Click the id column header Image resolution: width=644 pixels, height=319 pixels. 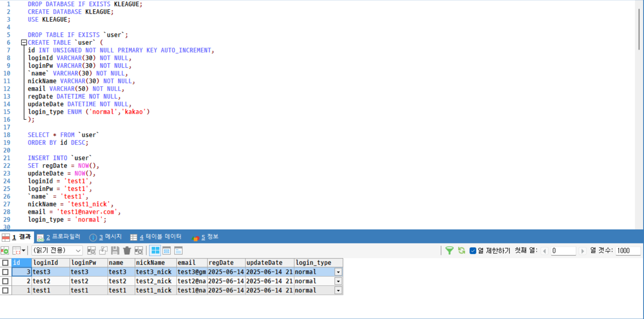22,263
